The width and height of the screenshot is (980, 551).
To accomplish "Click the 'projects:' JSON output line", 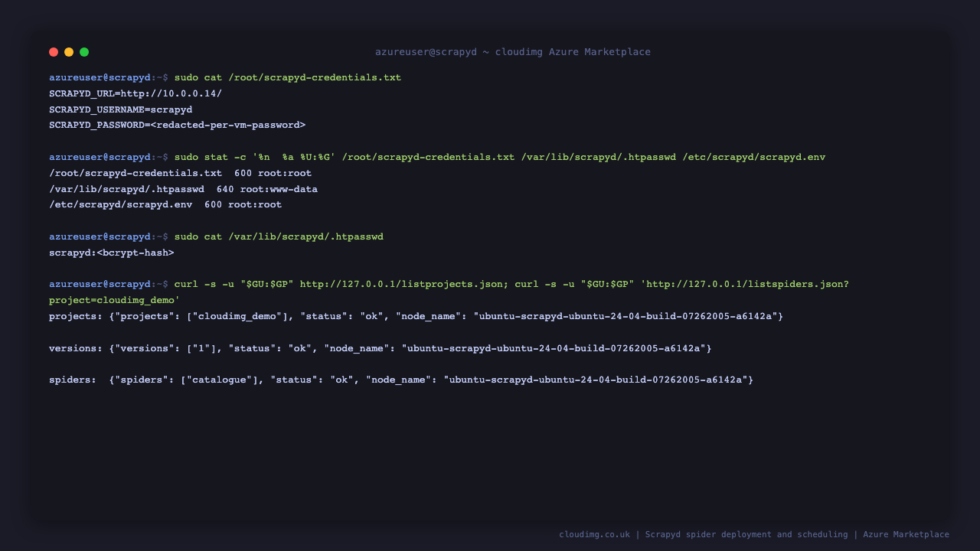I will [416, 316].
